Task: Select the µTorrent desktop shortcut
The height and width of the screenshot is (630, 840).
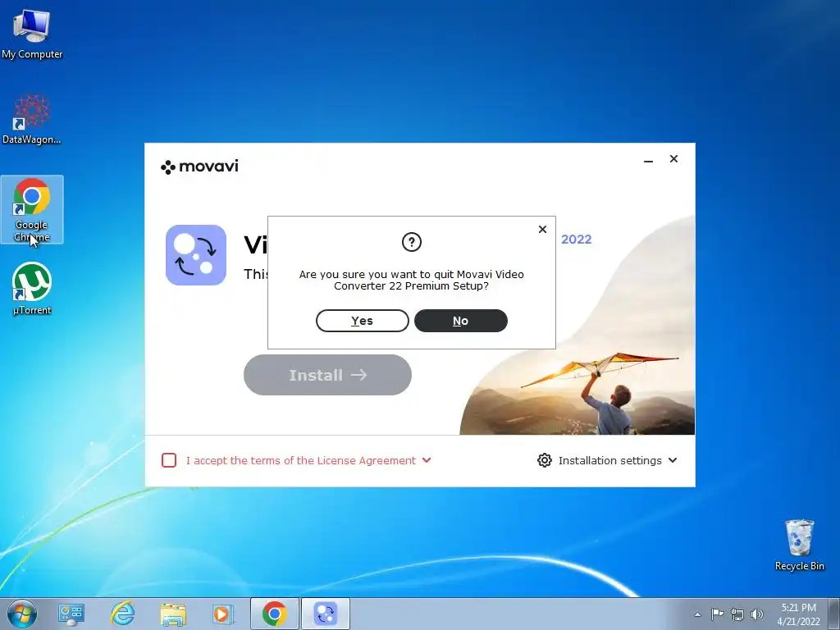Action: coord(32,289)
